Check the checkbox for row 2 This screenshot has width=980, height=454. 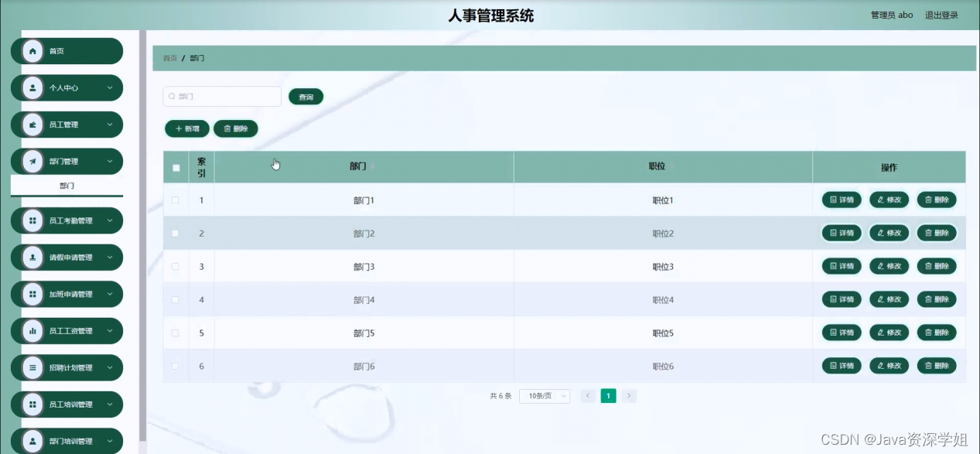click(x=176, y=234)
